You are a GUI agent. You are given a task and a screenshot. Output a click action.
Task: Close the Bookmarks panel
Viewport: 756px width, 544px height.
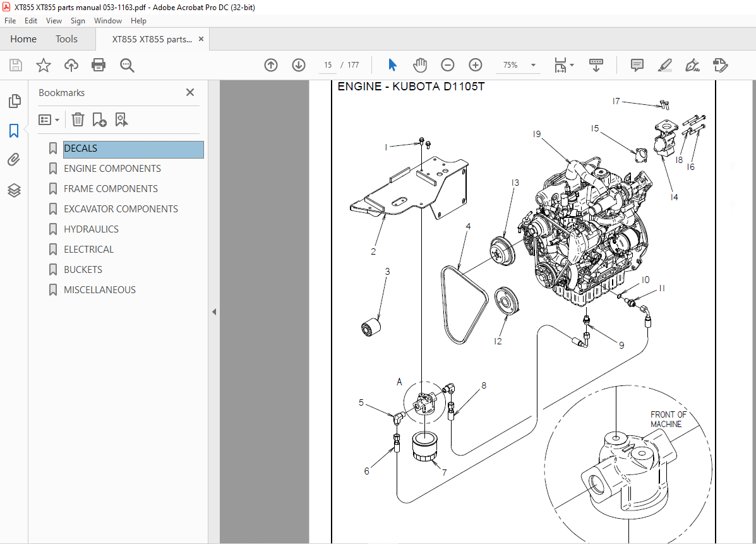190,92
